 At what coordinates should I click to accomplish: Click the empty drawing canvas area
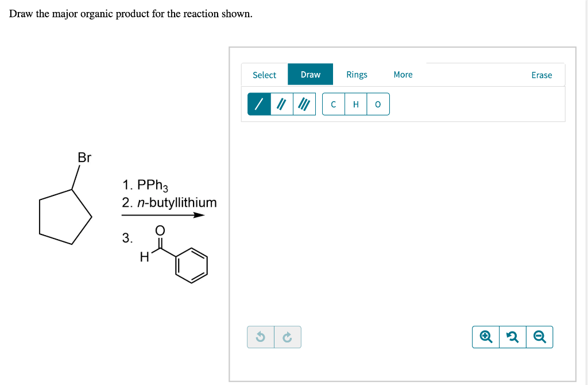click(x=403, y=221)
